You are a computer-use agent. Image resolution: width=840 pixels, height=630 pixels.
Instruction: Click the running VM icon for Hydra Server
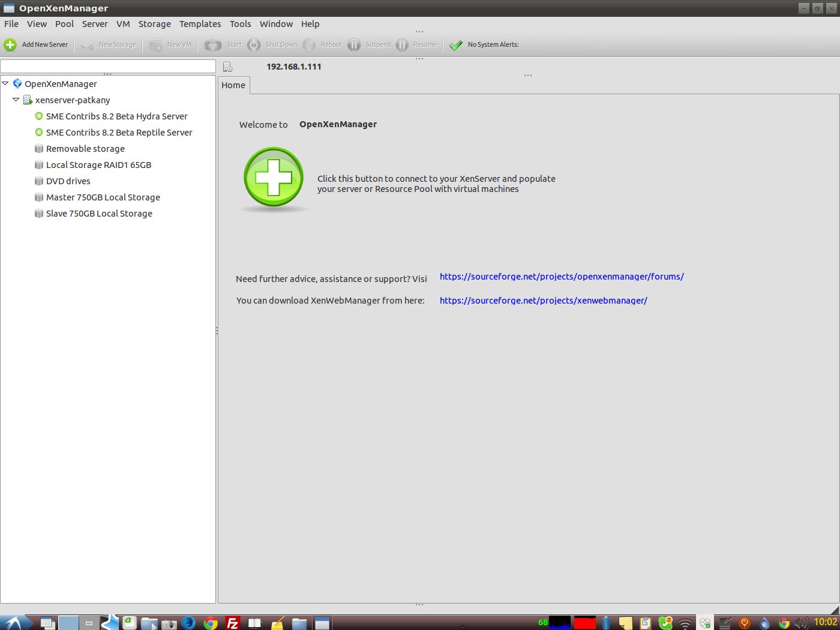(x=39, y=116)
